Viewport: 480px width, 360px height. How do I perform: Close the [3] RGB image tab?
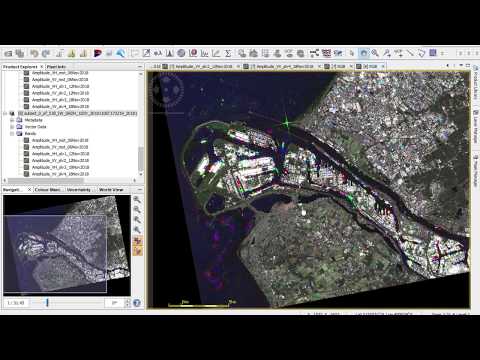(x=351, y=66)
